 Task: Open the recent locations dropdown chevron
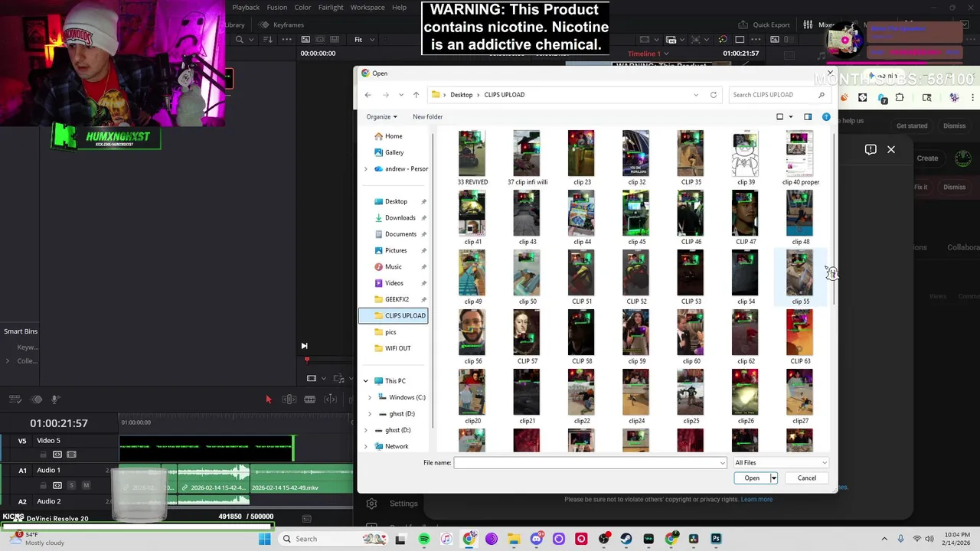click(x=401, y=95)
